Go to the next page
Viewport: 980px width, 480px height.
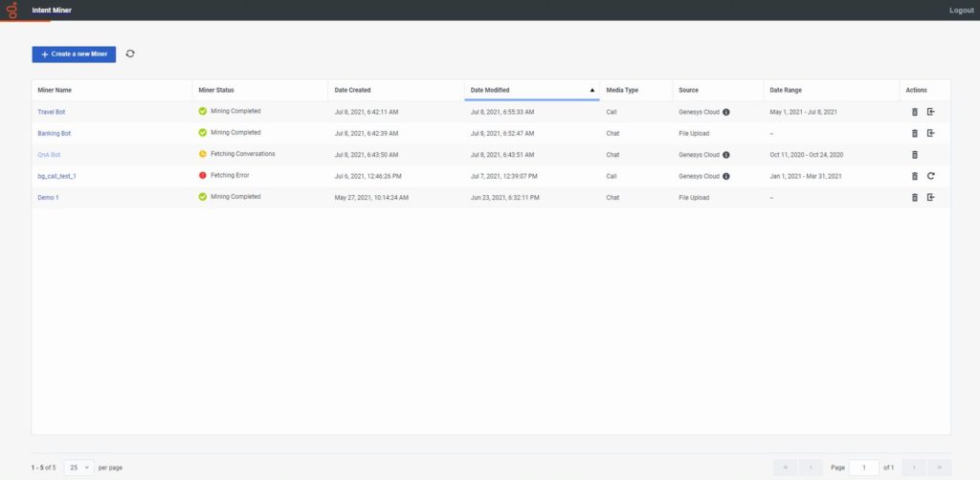point(914,467)
